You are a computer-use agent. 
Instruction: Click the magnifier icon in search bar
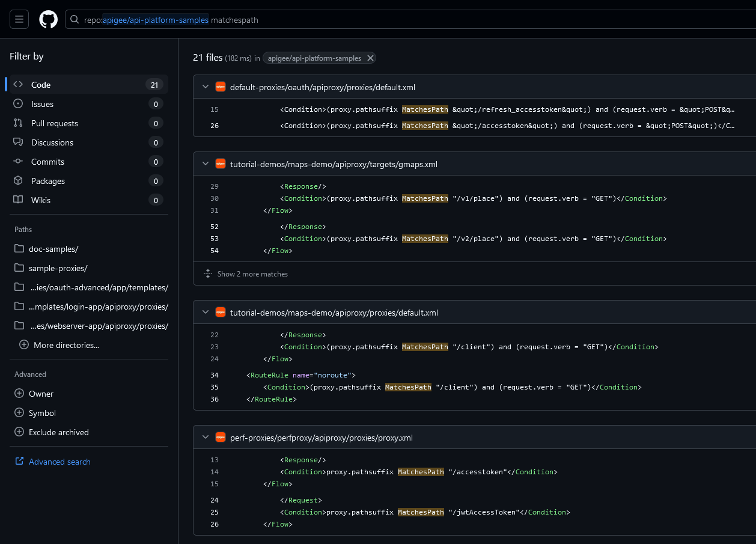pyautogui.click(x=75, y=20)
